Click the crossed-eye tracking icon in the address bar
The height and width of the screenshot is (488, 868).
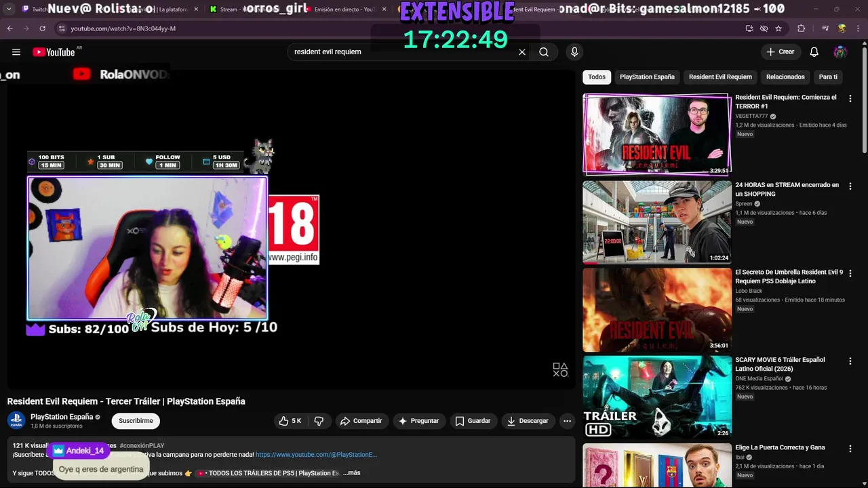point(764,28)
